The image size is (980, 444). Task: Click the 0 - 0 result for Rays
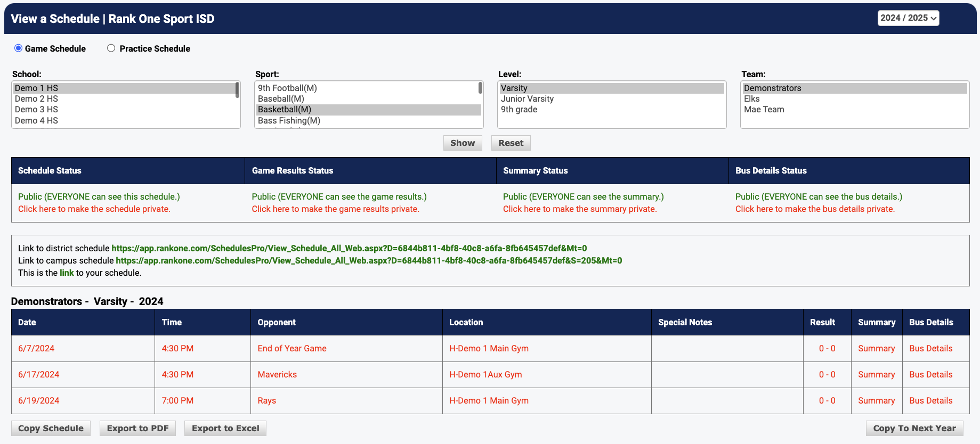pyautogui.click(x=827, y=400)
